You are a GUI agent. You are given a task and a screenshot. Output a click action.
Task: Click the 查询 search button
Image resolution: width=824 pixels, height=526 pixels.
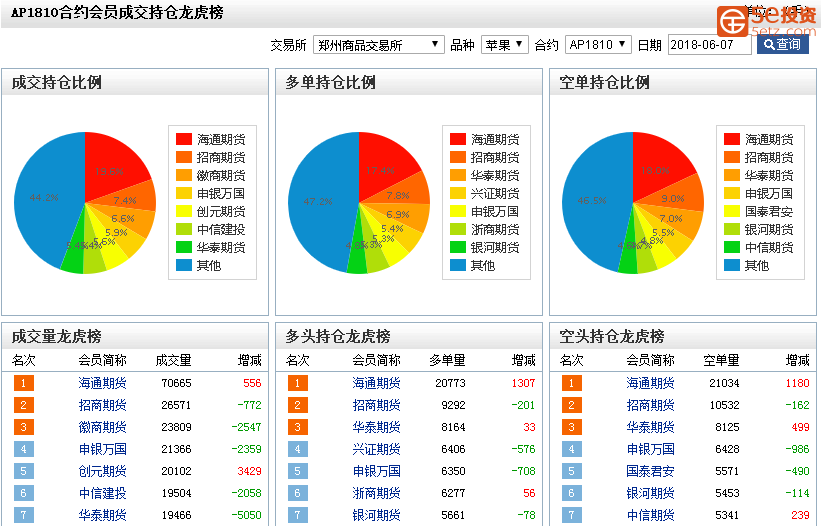pyautogui.click(x=782, y=45)
